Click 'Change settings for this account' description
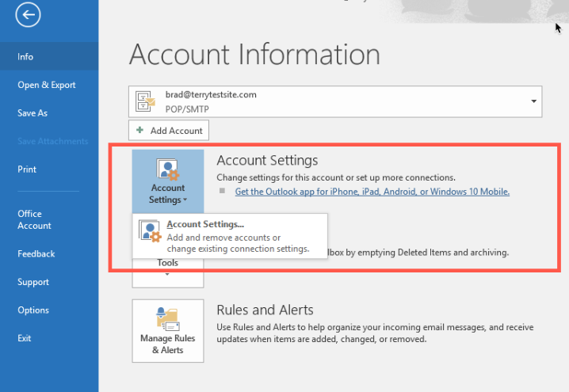Viewport: 569px width, 392px height. click(x=336, y=177)
